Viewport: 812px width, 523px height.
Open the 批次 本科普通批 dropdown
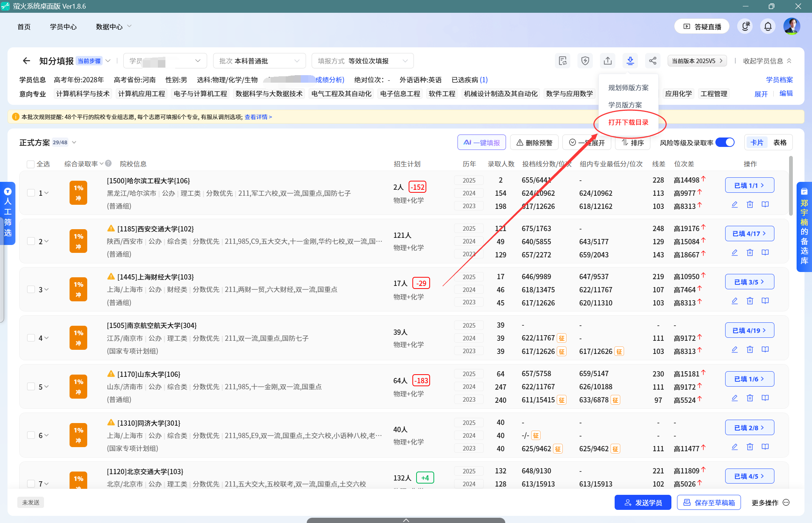point(259,60)
